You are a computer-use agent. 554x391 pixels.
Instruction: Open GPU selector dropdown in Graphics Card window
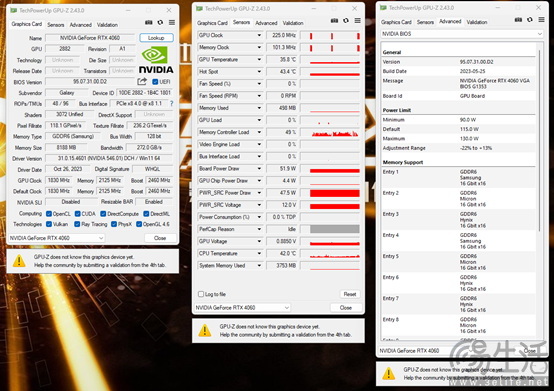tap(57, 238)
